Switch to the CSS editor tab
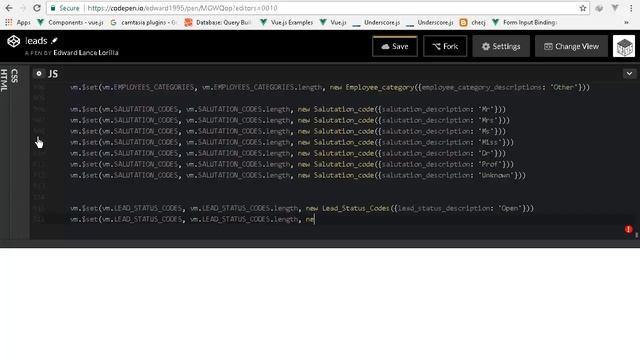 click(15, 76)
